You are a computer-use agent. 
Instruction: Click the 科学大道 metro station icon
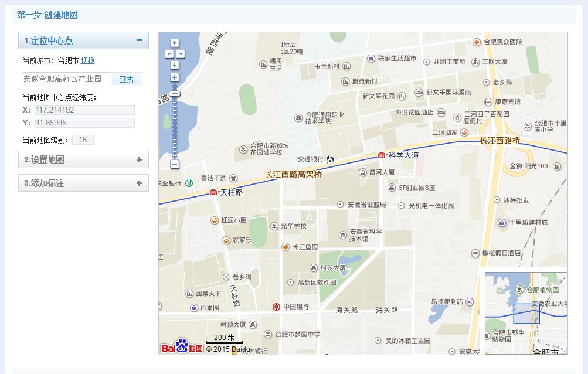382,155
